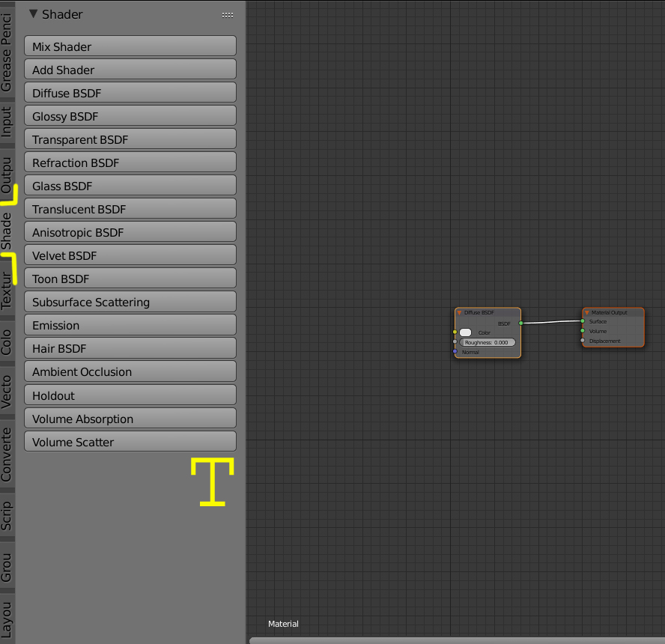665x644 pixels.
Task: Add a Subsurface Scattering node
Action: 130,302
